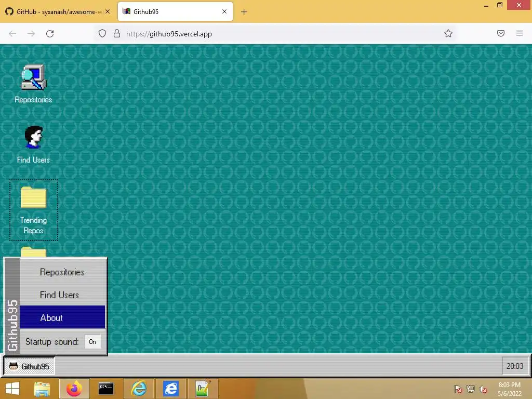The width and height of the screenshot is (532, 399).
Task: Bookmark this page with the star
Action: click(448, 33)
